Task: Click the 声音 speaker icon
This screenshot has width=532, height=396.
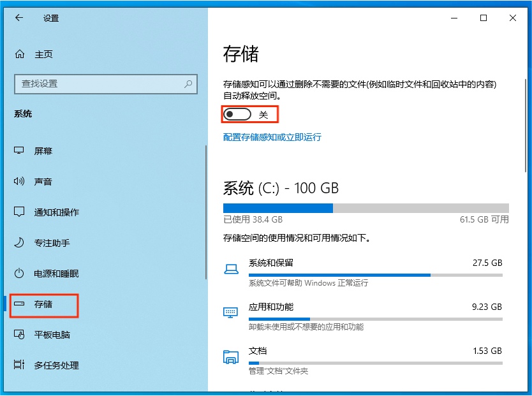Action: [20, 181]
